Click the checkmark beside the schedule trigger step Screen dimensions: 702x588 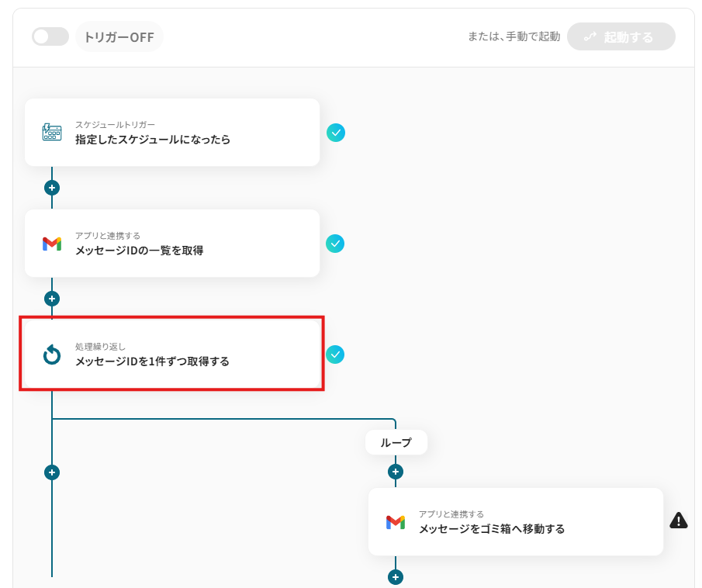(336, 133)
